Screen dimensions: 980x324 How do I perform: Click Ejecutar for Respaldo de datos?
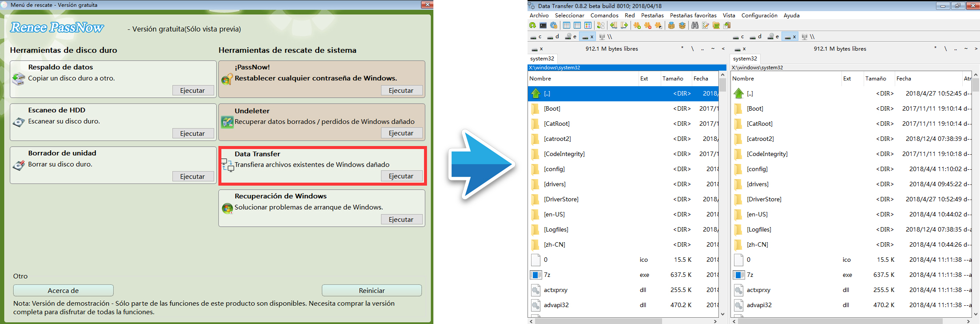(192, 90)
